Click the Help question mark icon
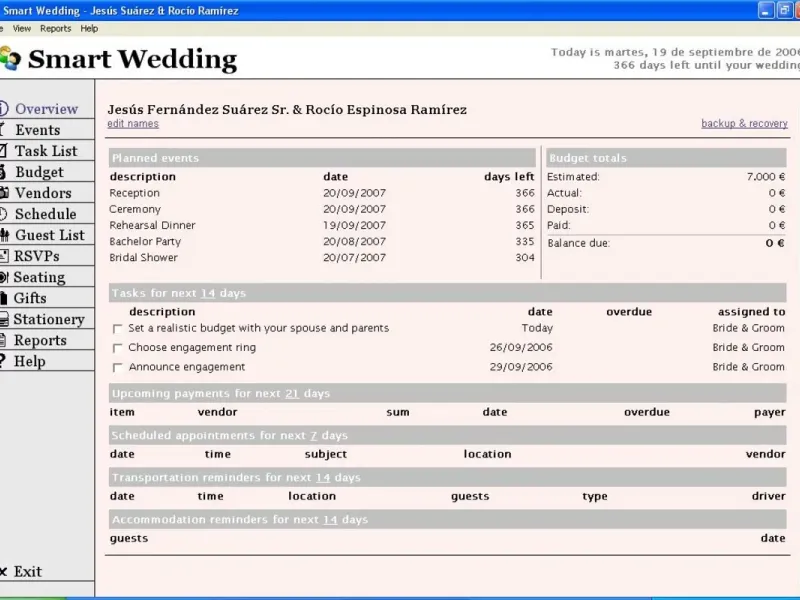The width and height of the screenshot is (800, 600). click(3, 361)
